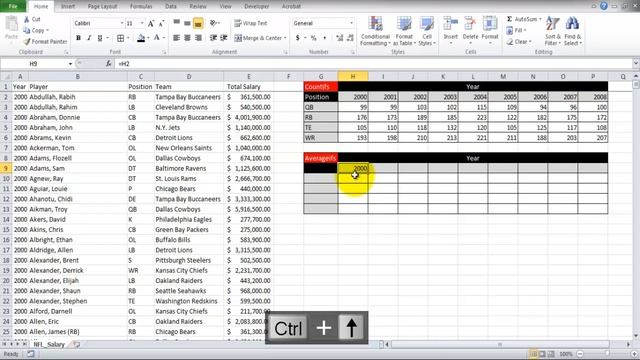Click Decrease Decimal icon
The height and width of the screenshot is (360, 640).
[350, 38]
